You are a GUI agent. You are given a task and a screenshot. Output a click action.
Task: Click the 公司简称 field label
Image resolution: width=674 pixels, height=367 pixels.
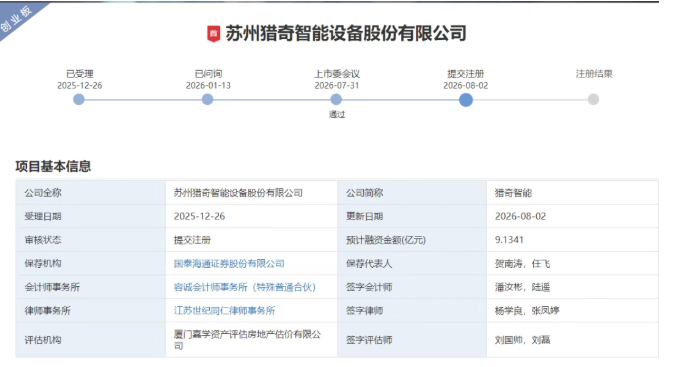coord(365,193)
